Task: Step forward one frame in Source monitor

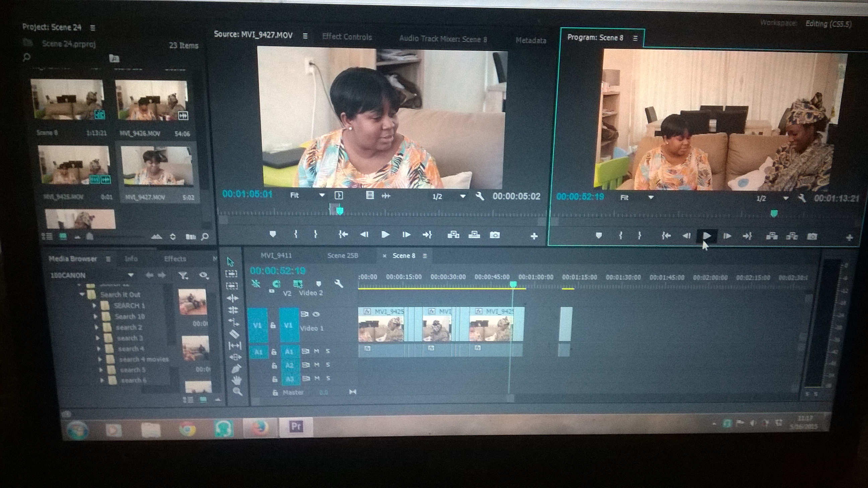Action: coord(406,235)
